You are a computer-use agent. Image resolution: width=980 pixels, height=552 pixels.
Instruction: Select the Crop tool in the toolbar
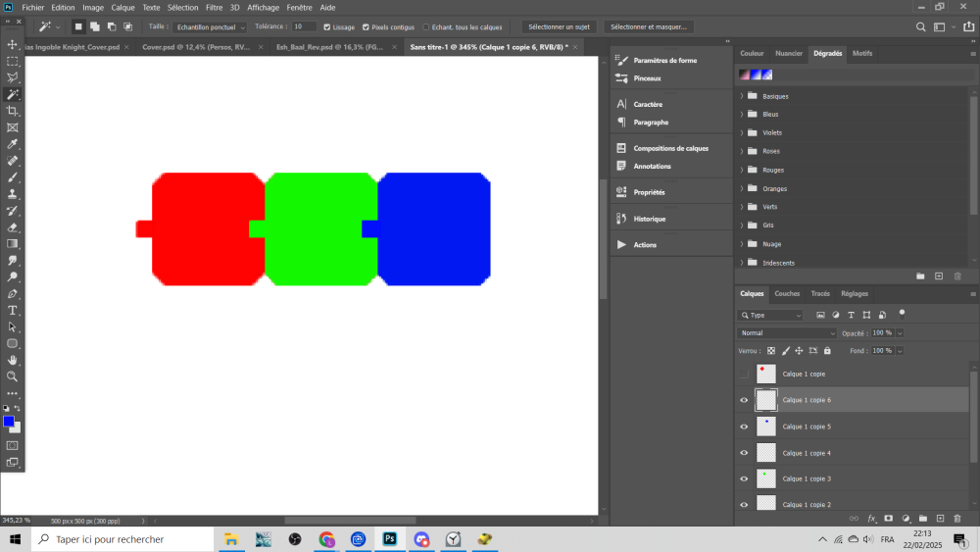click(x=13, y=111)
